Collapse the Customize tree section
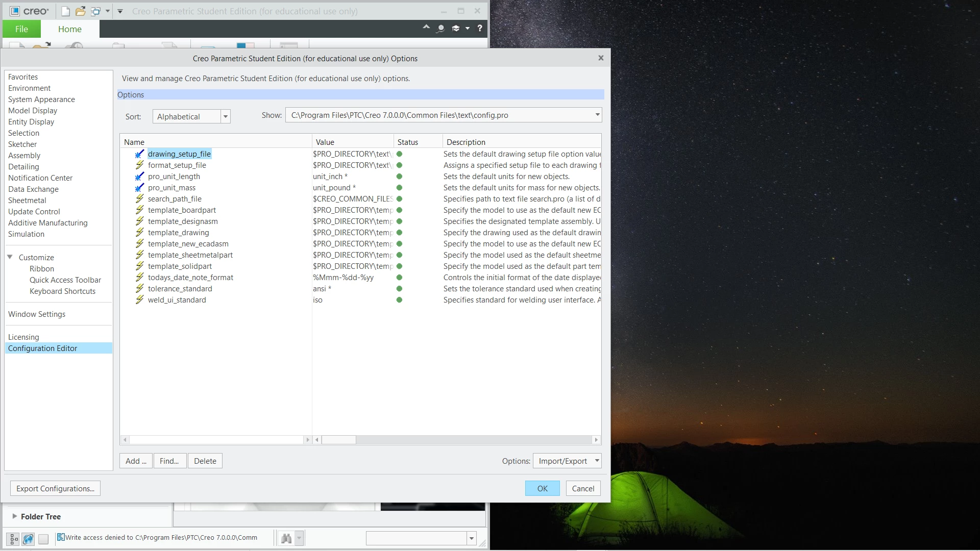 tap(10, 257)
